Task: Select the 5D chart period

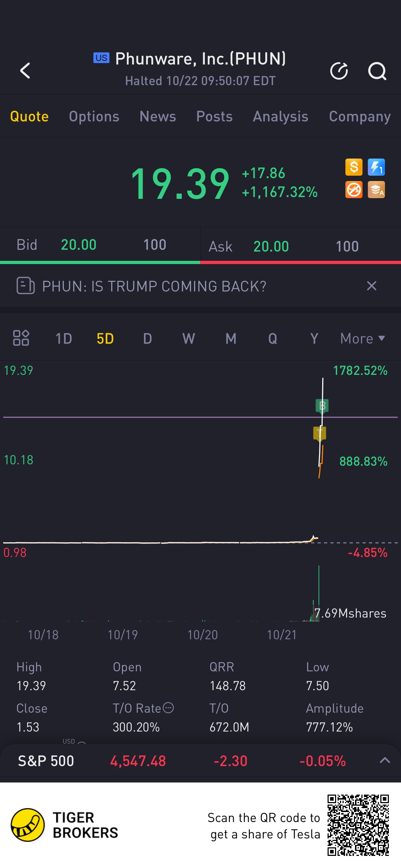Action: point(105,339)
